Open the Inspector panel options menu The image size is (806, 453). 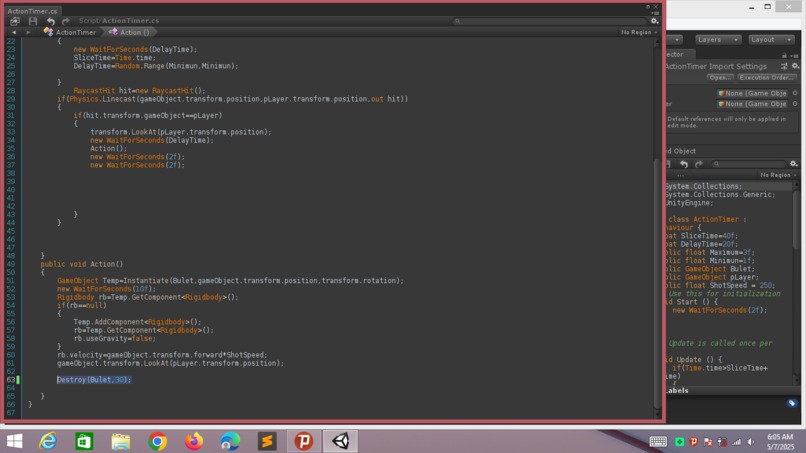(x=795, y=55)
